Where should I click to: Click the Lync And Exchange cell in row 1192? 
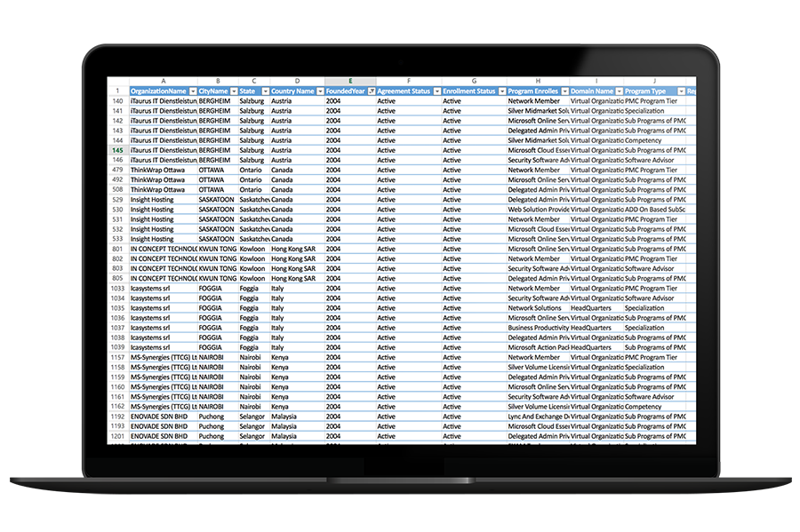[x=539, y=417]
